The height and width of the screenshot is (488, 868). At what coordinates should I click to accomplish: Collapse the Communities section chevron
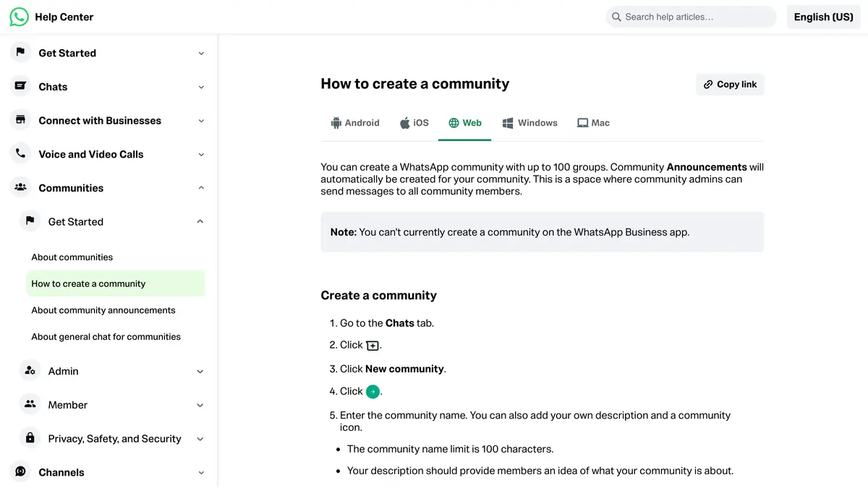(201, 188)
